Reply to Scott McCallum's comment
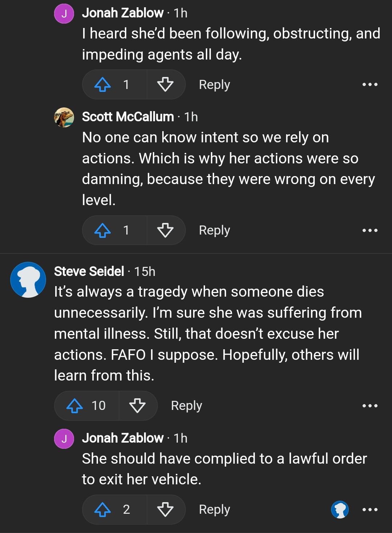Viewport: 392px width, 533px height. point(214,230)
